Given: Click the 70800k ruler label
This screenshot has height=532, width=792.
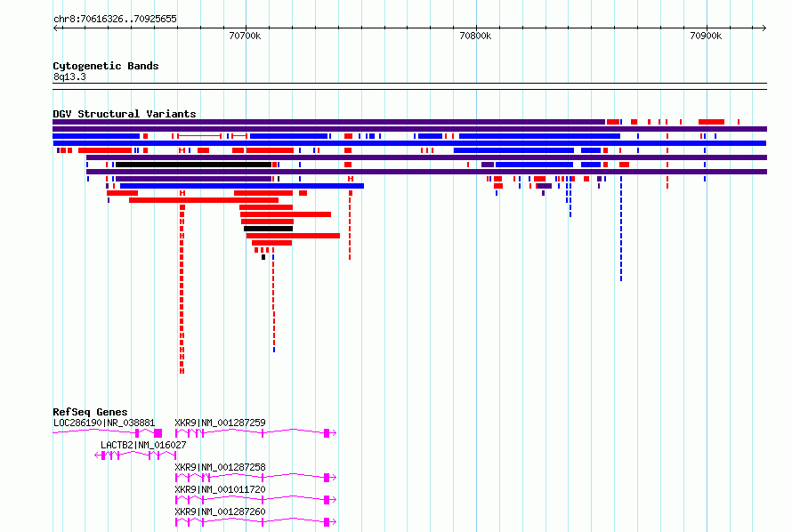Looking at the screenshot, I should click(x=475, y=36).
